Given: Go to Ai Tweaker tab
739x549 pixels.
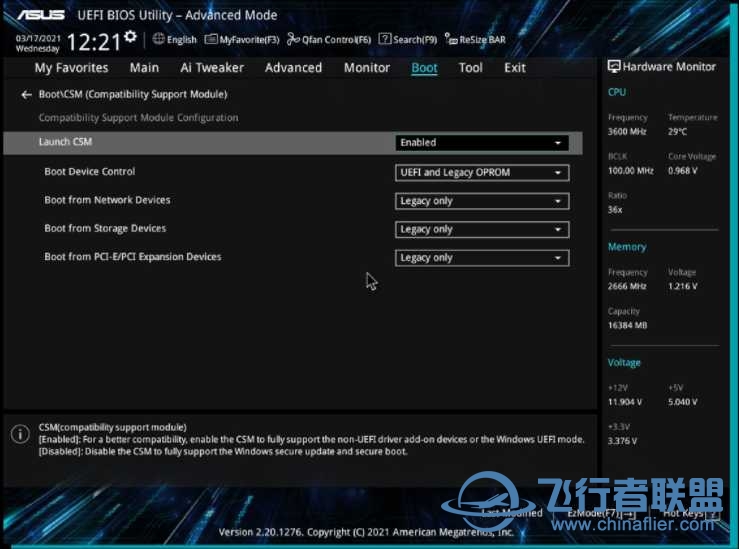Looking at the screenshot, I should tap(212, 68).
